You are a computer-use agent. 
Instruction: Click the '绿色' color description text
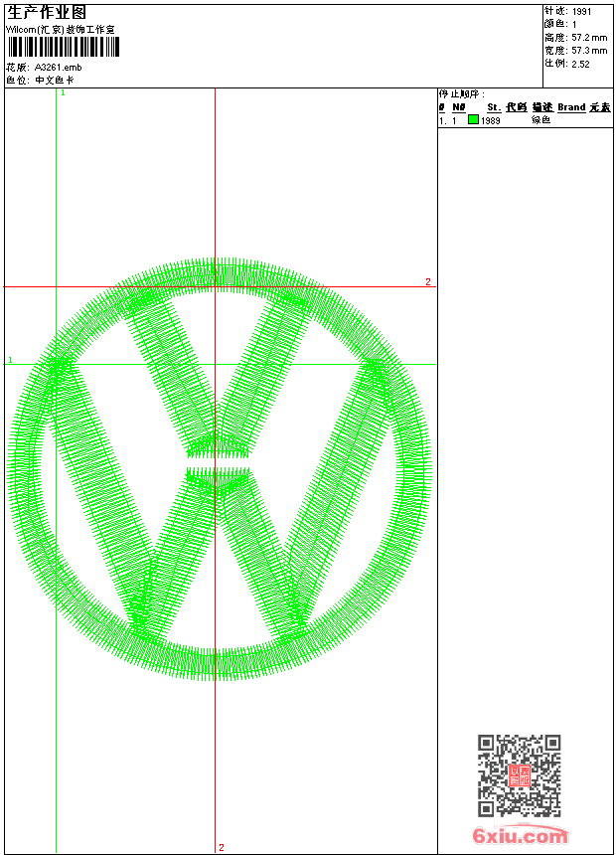[540, 120]
